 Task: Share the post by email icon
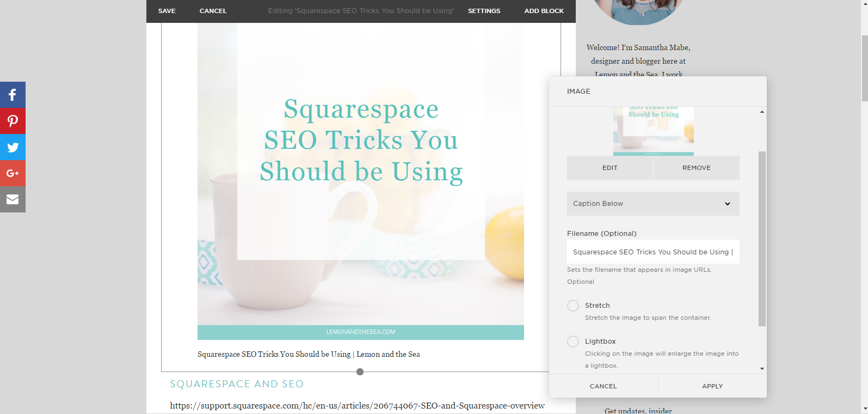[x=13, y=199]
